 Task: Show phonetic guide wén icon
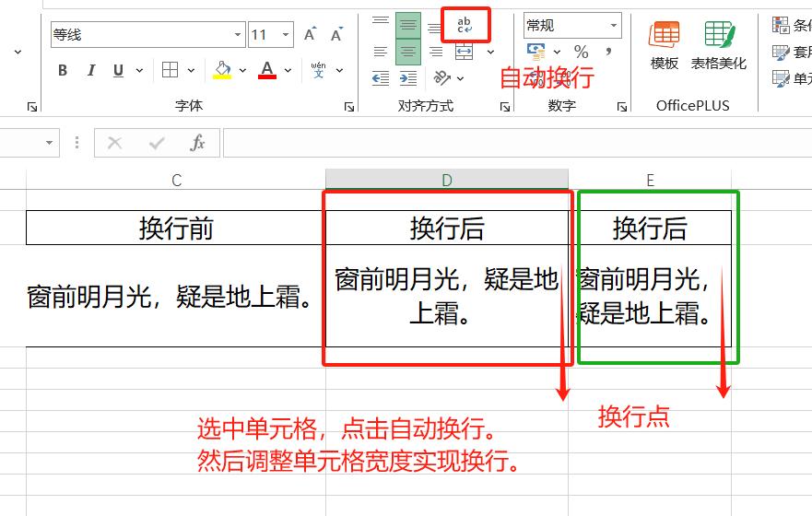319,70
